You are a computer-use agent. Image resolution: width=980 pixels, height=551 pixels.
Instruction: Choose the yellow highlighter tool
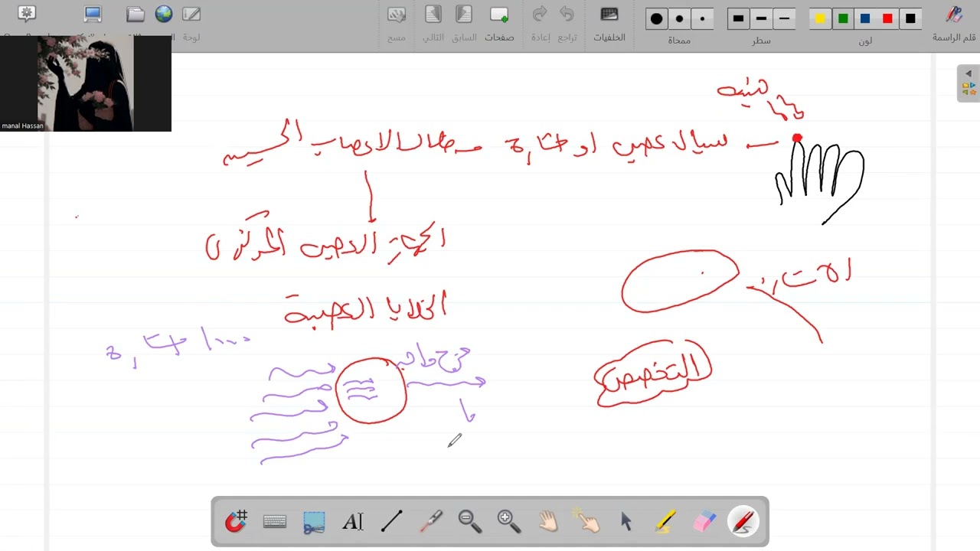665,522
